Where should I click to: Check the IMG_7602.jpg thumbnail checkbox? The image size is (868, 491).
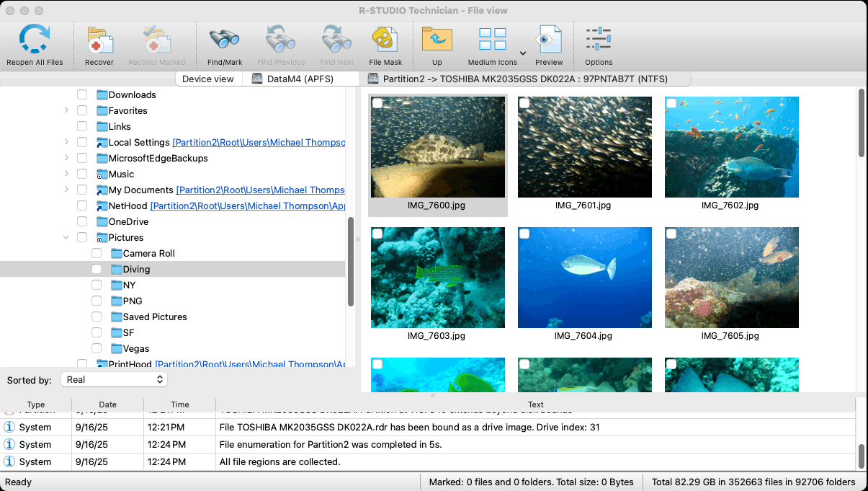(x=671, y=103)
